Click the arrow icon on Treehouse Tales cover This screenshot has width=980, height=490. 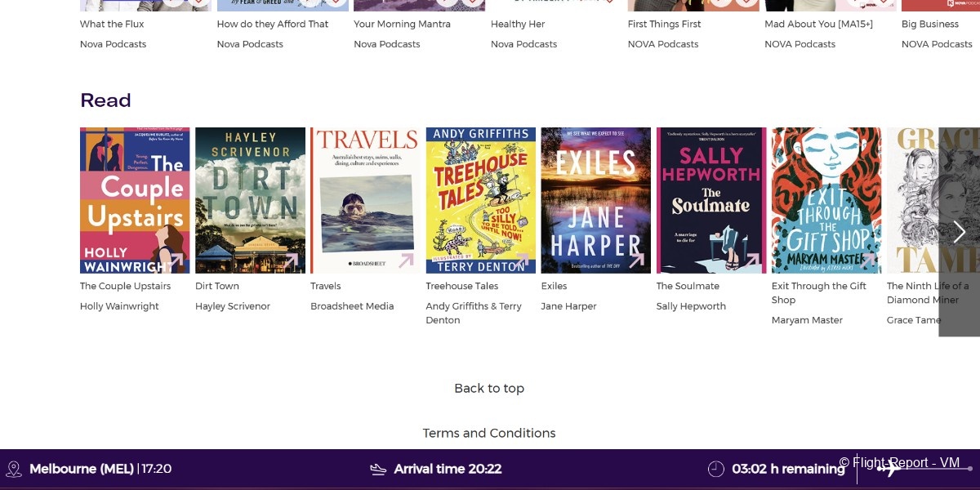521,261
